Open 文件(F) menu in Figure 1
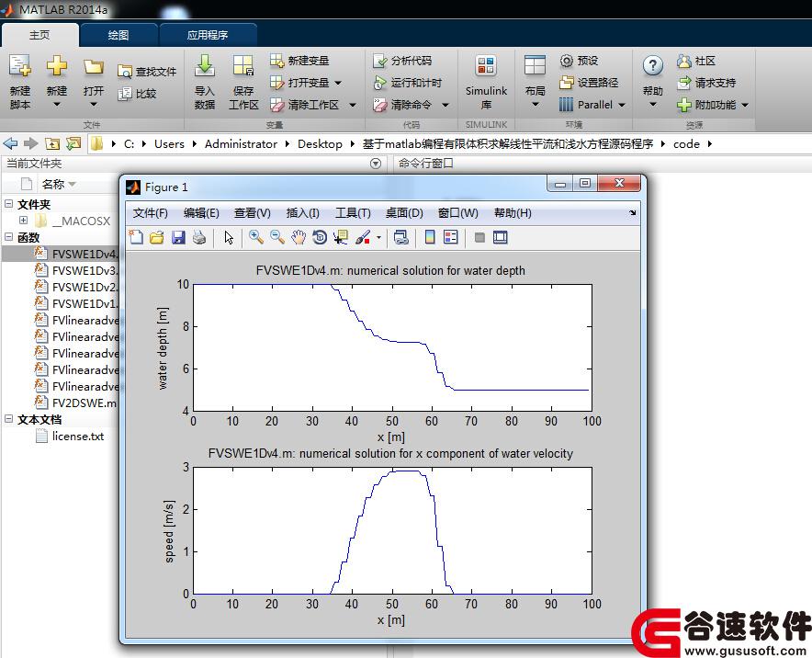 [150, 213]
